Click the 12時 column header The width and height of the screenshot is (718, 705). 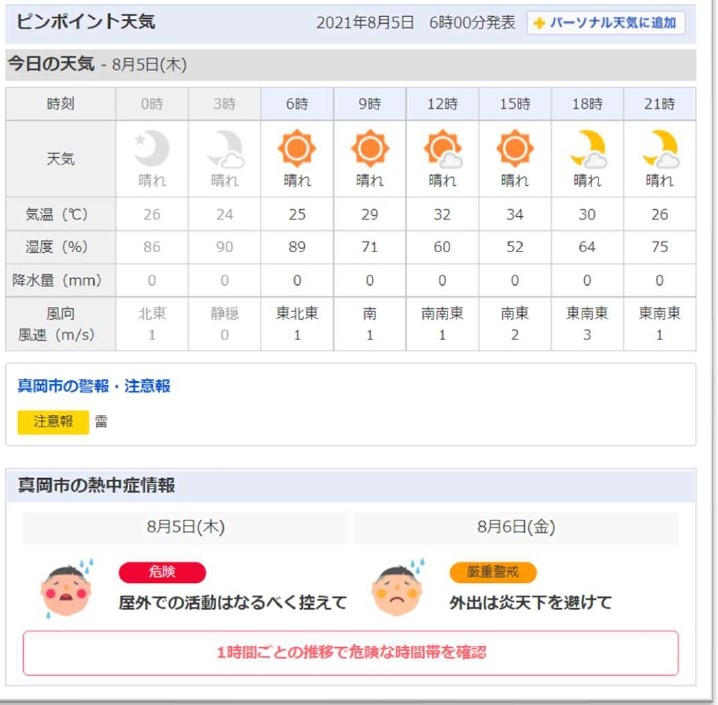pos(442,104)
